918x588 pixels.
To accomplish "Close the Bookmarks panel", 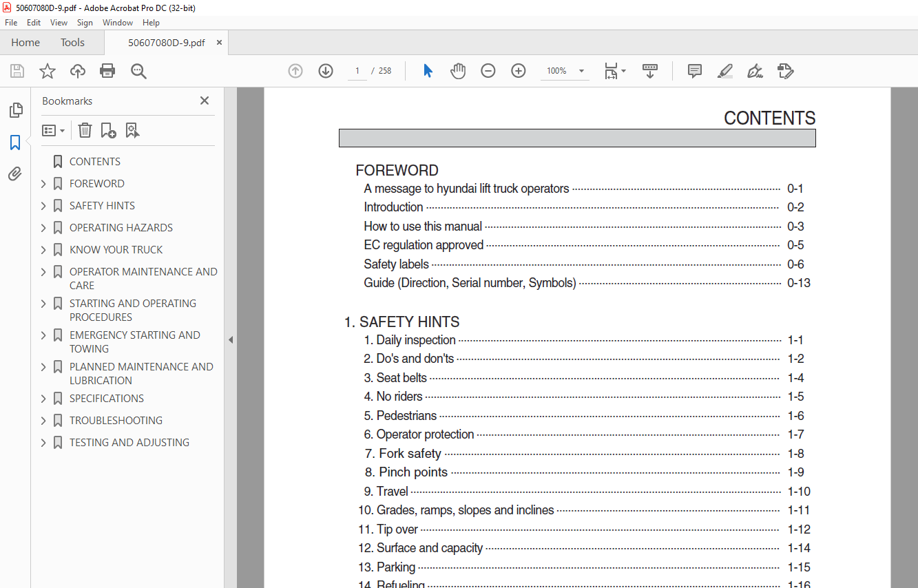I will tap(205, 101).
